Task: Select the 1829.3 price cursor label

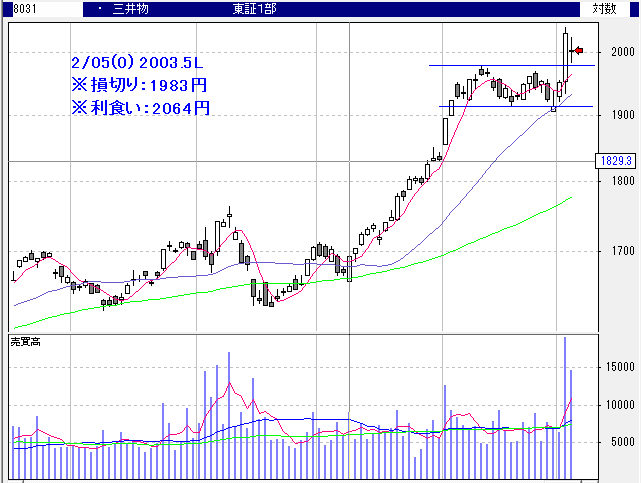Action: [x=614, y=160]
